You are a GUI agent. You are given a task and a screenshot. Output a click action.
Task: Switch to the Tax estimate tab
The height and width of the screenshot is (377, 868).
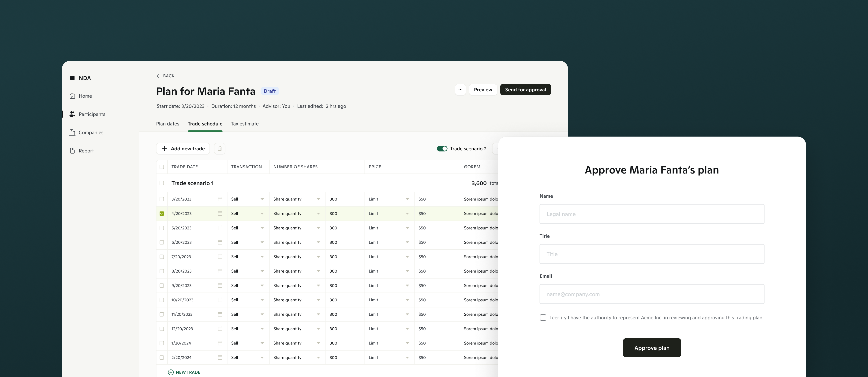pyautogui.click(x=245, y=124)
